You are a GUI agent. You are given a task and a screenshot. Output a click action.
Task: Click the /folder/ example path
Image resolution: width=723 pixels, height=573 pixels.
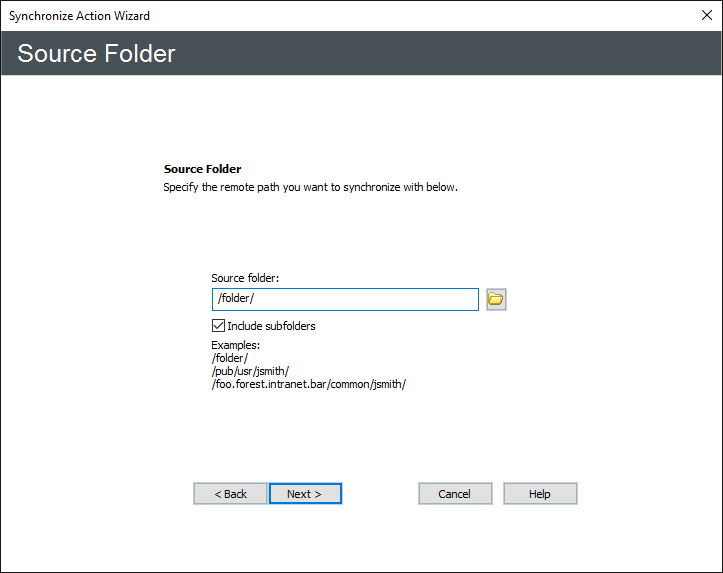(x=229, y=358)
